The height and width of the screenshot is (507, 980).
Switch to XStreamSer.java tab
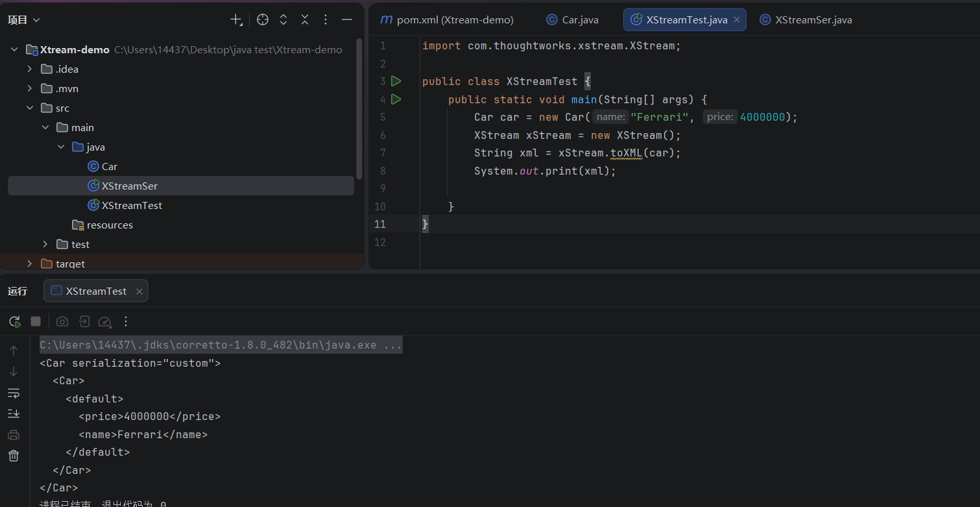(806, 19)
